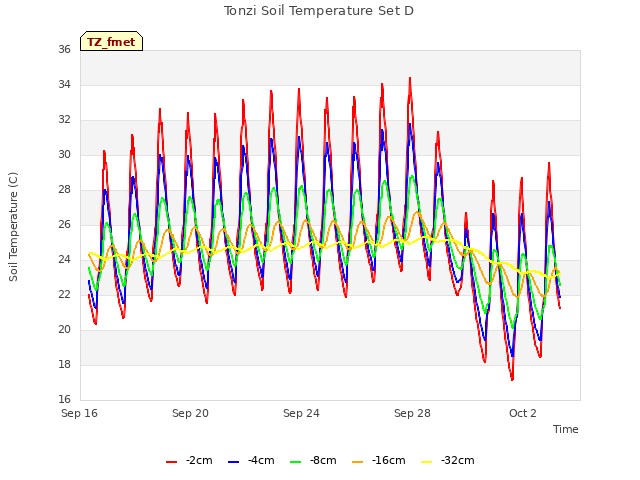
Task: Click the lowest red trough near Oct 2
Action: [x=512, y=379]
